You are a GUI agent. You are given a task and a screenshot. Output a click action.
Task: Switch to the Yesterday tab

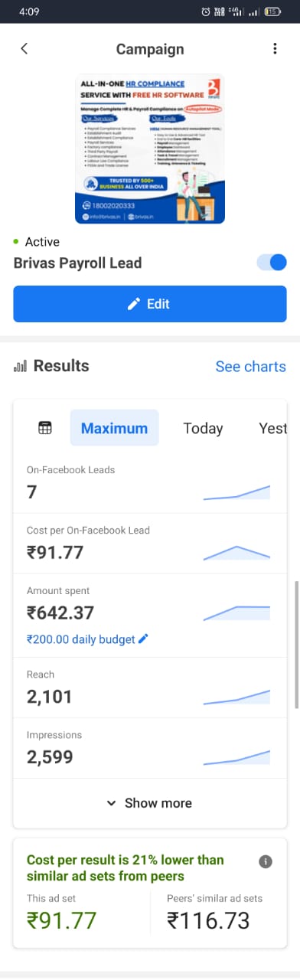[272, 428]
